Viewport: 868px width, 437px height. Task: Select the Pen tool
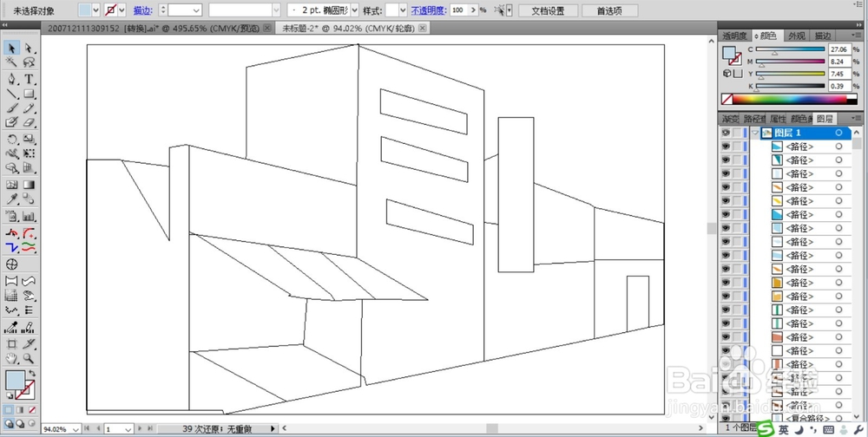11,79
